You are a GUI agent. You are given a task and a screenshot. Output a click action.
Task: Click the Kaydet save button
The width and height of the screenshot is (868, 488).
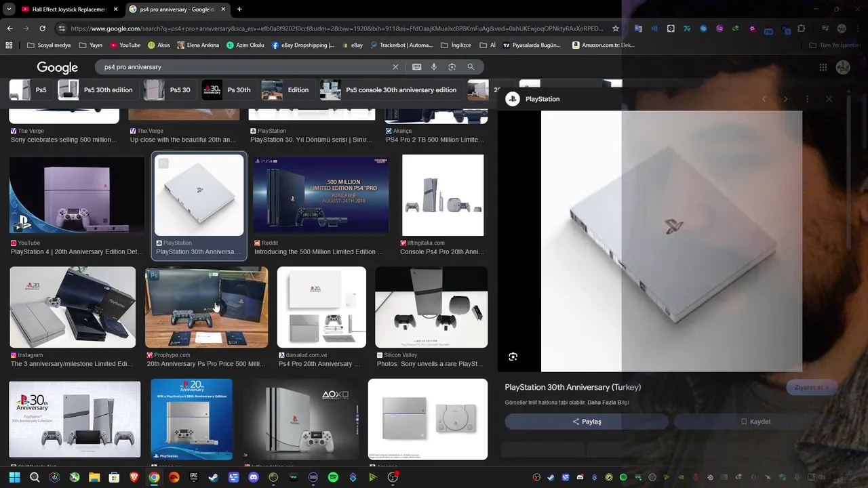755,422
